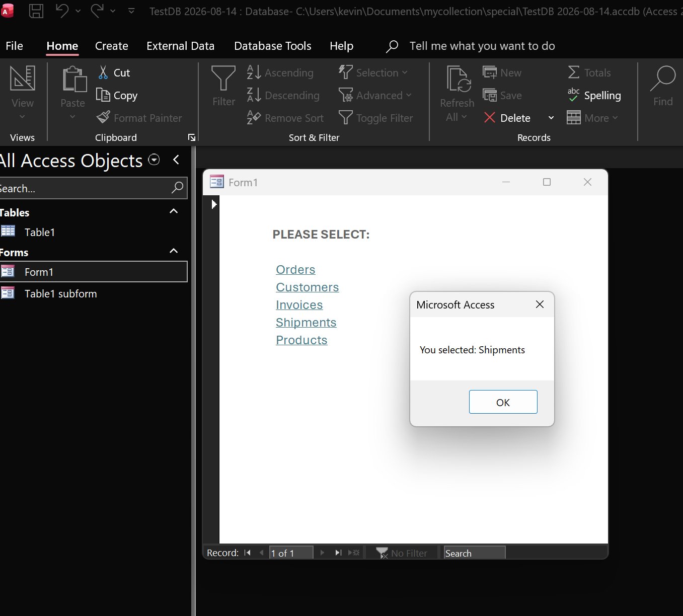Viewport: 683px width, 616px height.
Task: Click the navigation pane Search box
Action: [x=94, y=188]
